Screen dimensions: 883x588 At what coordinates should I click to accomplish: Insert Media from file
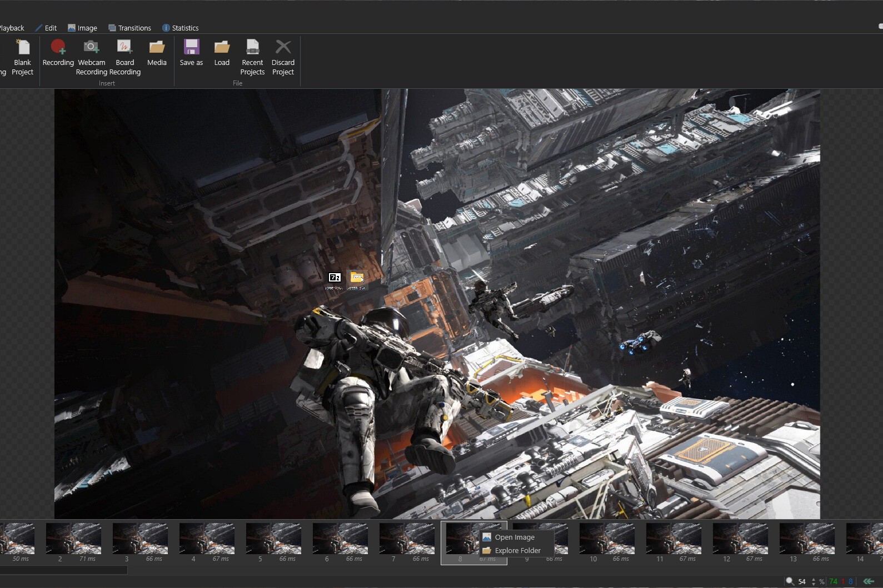(x=157, y=53)
